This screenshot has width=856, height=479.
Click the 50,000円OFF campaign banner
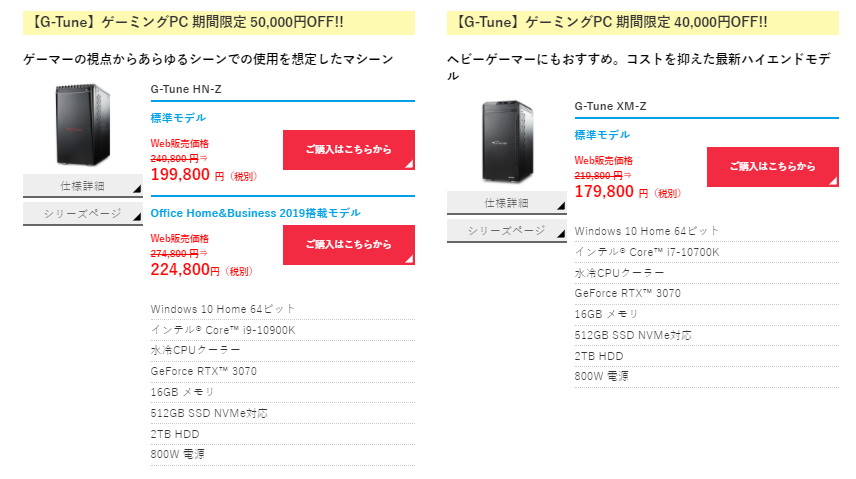pyautogui.click(x=219, y=22)
